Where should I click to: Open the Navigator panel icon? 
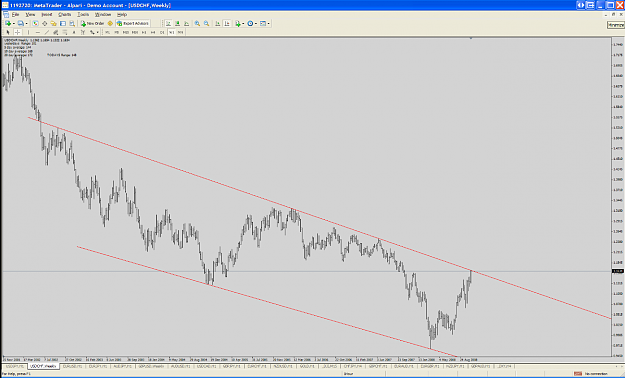pyautogui.click(x=53, y=24)
